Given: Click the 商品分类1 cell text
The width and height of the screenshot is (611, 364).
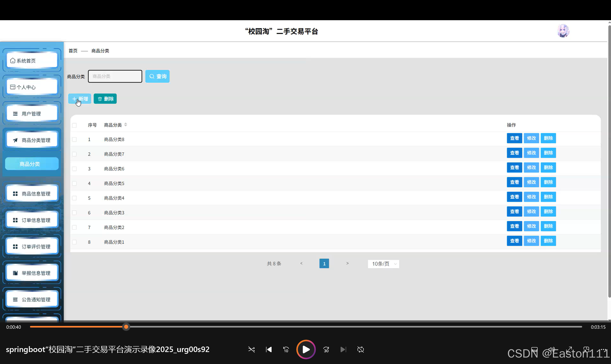Looking at the screenshot, I should [x=114, y=242].
